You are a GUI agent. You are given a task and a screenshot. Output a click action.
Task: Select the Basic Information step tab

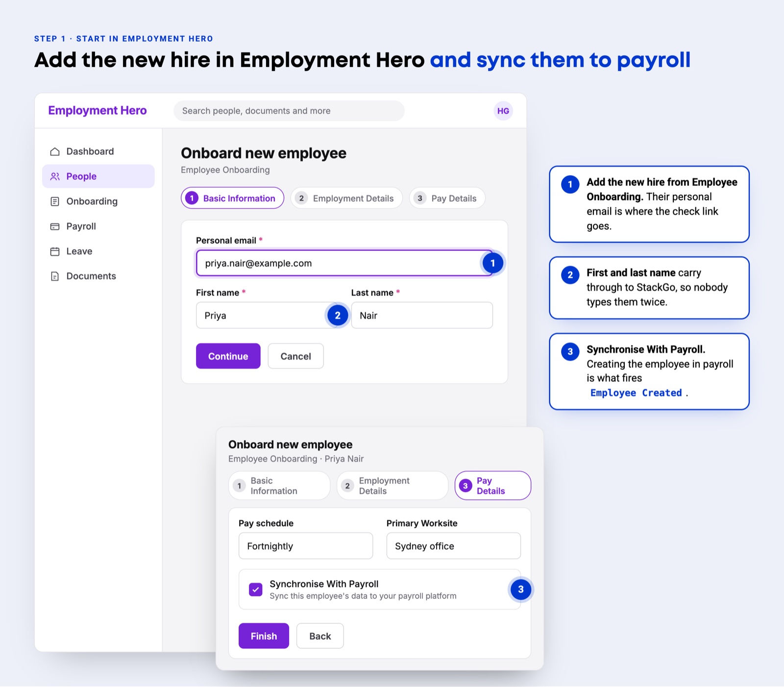click(232, 198)
